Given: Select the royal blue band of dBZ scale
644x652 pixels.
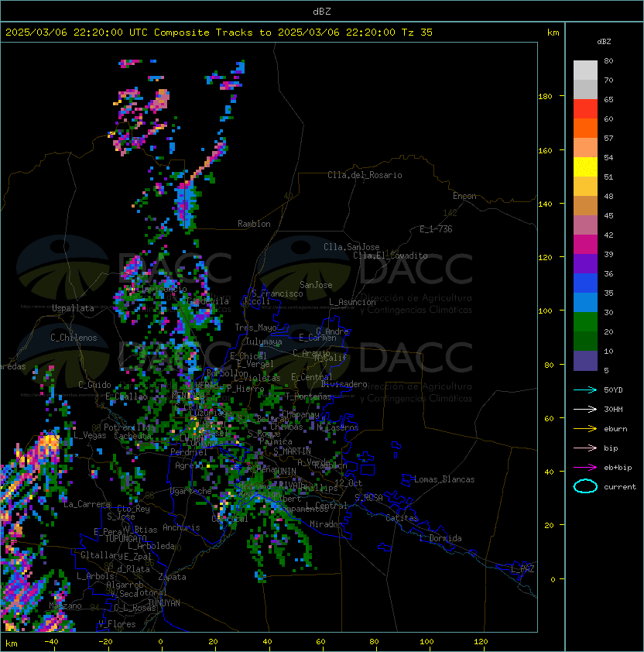Looking at the screenshot, I should tap(585, 283).
